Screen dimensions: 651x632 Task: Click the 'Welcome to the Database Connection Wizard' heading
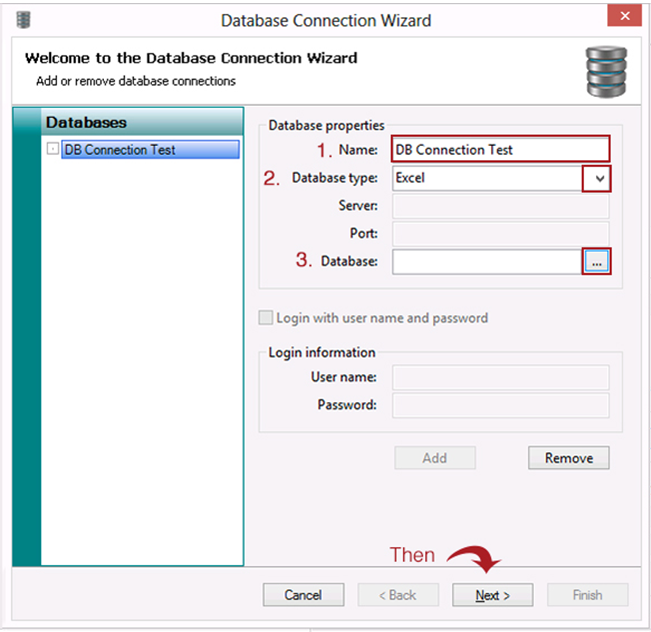click(x=191, y=58)
